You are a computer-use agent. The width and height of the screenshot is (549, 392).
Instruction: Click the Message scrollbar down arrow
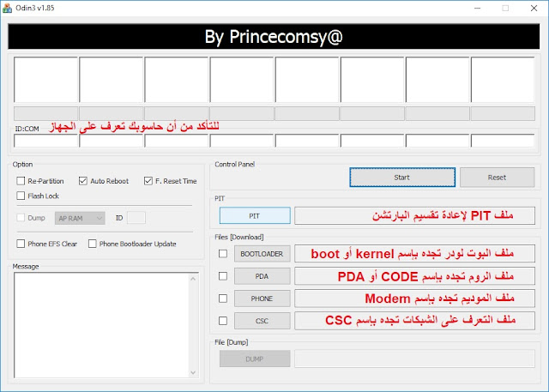point(193,372)
